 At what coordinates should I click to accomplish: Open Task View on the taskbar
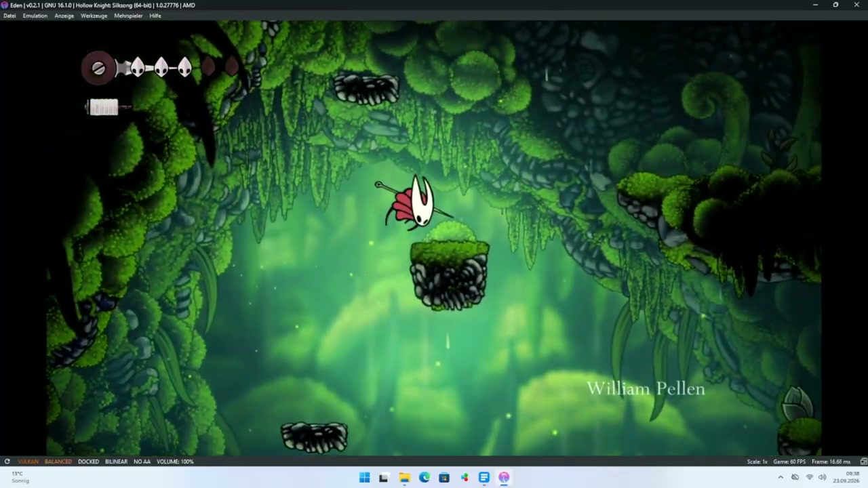[x=384, y=478]
